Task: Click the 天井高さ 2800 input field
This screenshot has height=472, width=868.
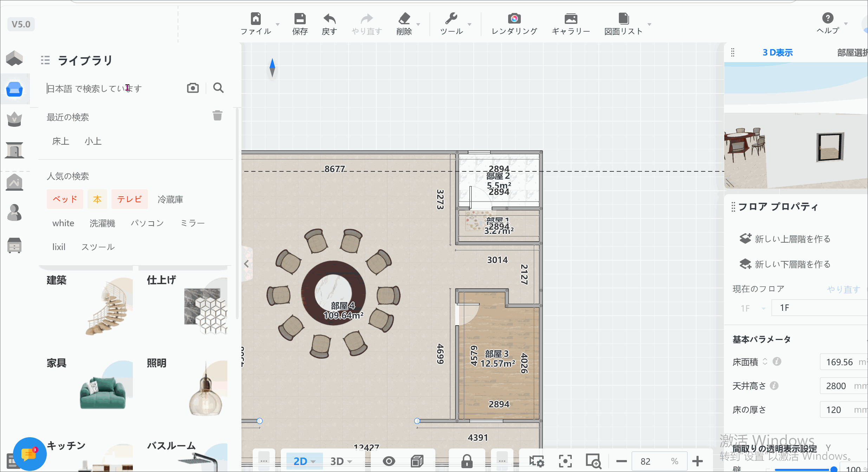Action: click(x=844, y=386)
